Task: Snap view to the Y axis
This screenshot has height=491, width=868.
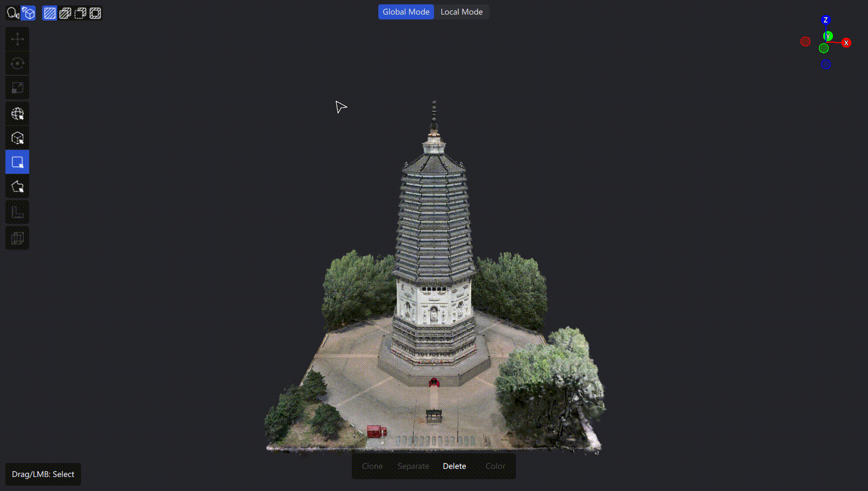Action: (828, 36)
